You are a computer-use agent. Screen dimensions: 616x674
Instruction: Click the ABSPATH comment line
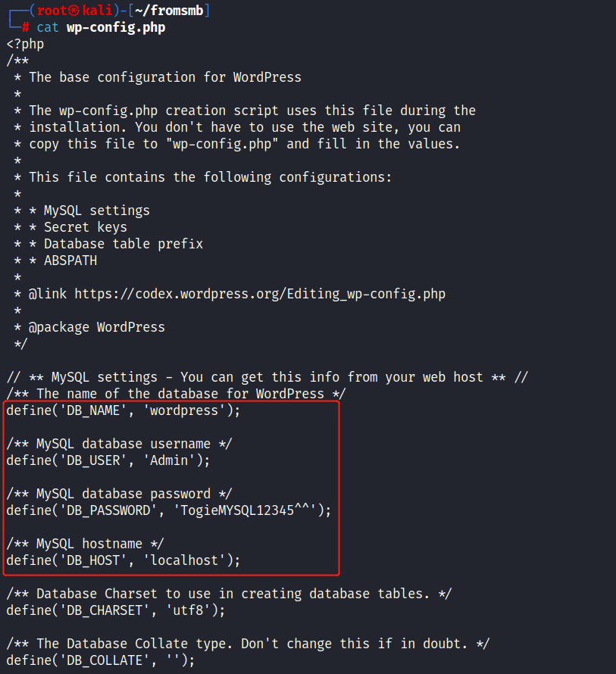(70, 261)
